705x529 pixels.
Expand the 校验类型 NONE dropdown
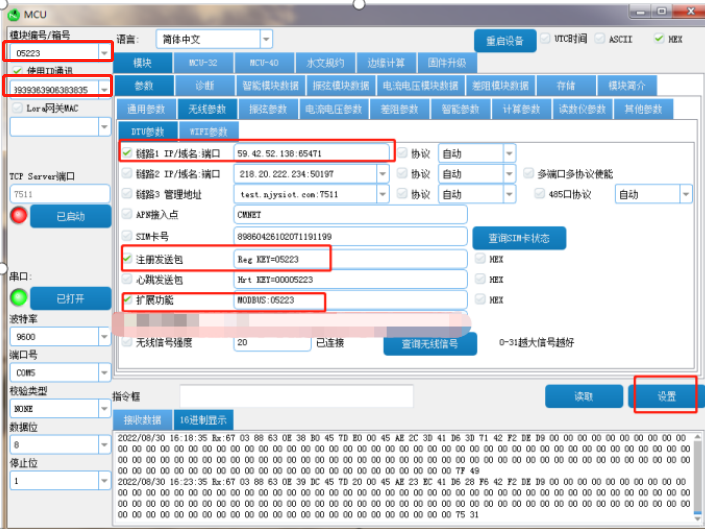[100, 408]
